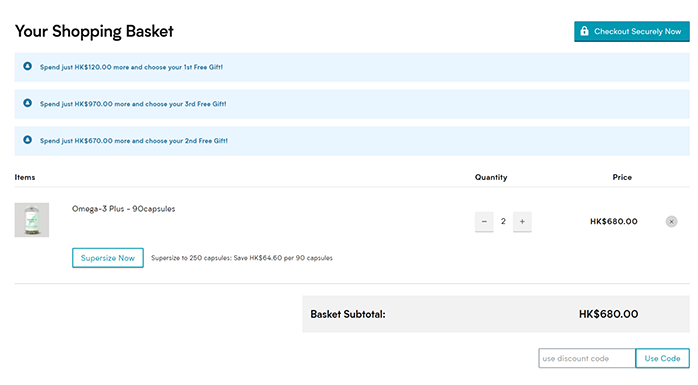This screenshot has height=385, width=698.
Task: Click the Basket Subtotal label
Action: pos(348,314)
